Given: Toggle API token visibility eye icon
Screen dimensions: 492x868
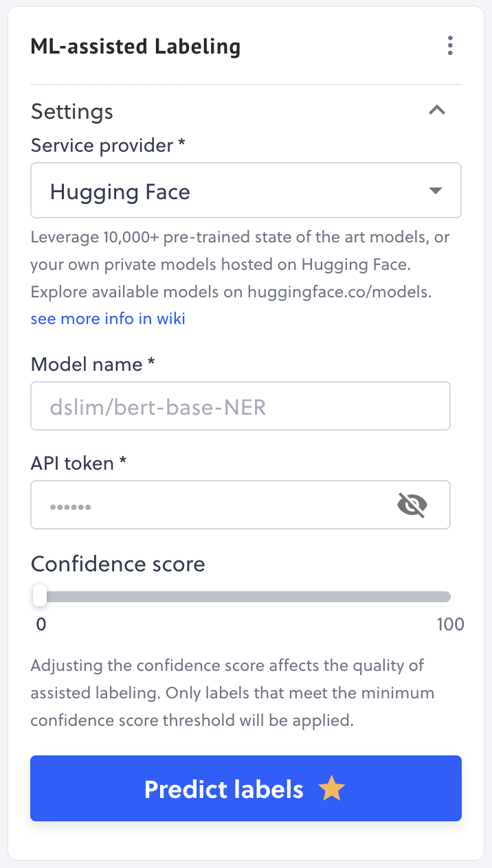Looking at the screenshot, I should pyautogui.click(x=412, y=505).
